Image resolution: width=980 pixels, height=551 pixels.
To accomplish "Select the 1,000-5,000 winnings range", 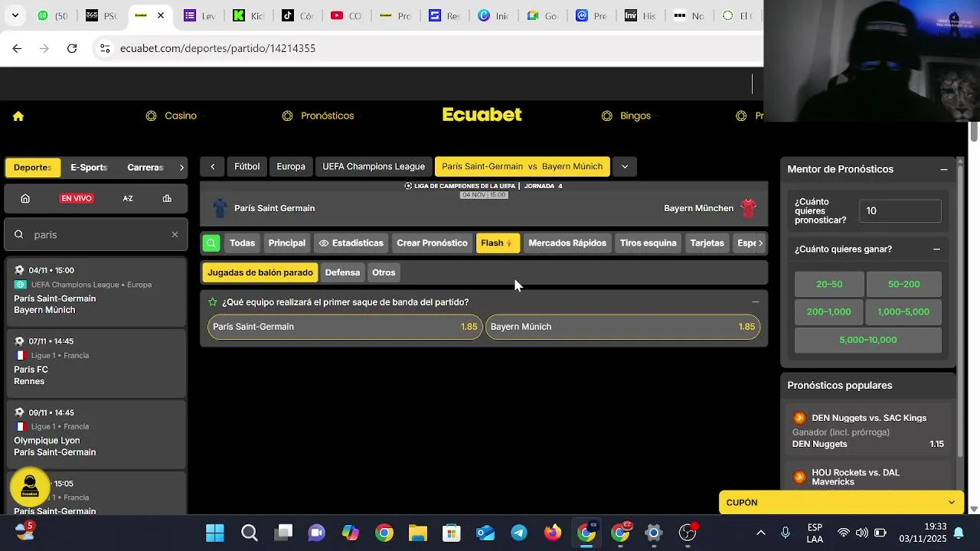I will 903,312.
